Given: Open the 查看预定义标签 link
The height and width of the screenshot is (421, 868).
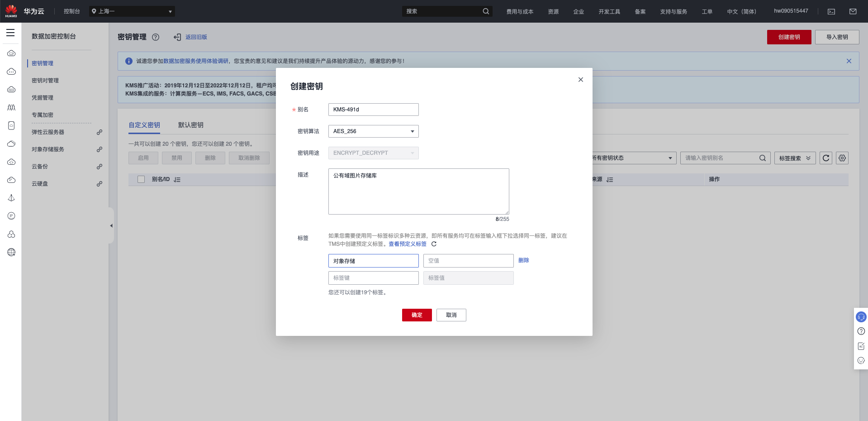Looking at the screenshot, I should pos(407,244).
